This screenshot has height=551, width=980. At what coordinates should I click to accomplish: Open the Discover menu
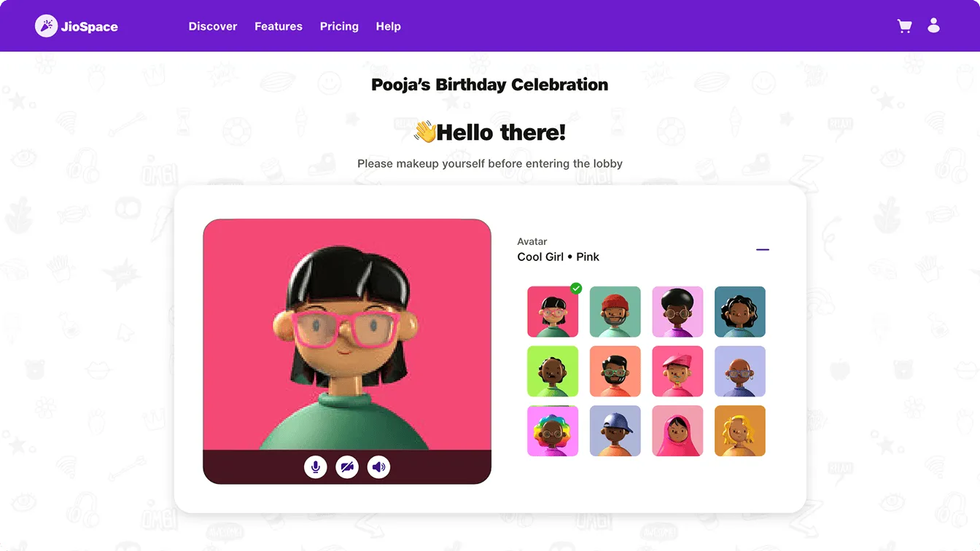coord(213,26)
